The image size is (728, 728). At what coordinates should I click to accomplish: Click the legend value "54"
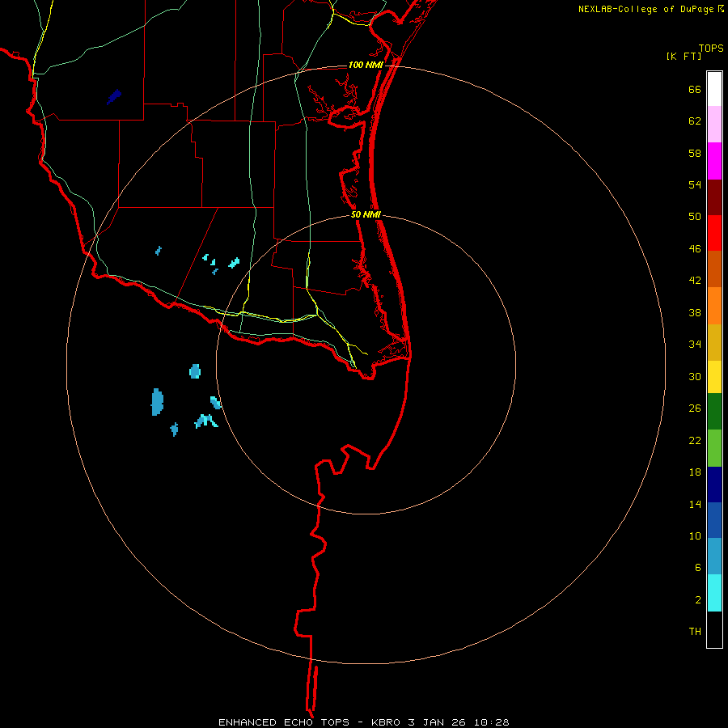[695, 184]
